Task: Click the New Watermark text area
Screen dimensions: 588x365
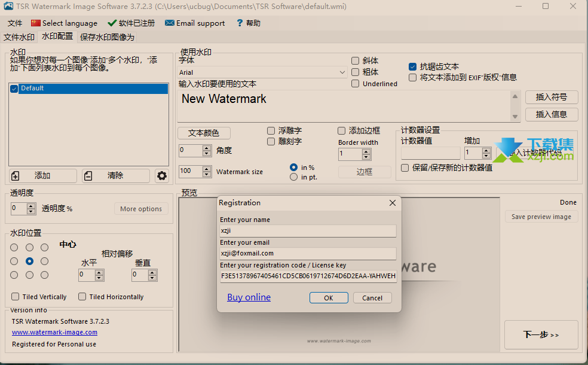Action: tap(344, 106)
